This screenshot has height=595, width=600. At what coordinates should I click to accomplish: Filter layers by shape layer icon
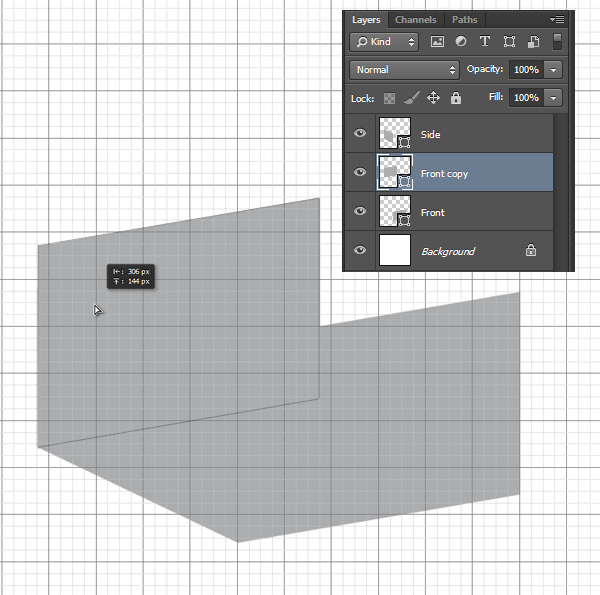click(x=509, y=41)
